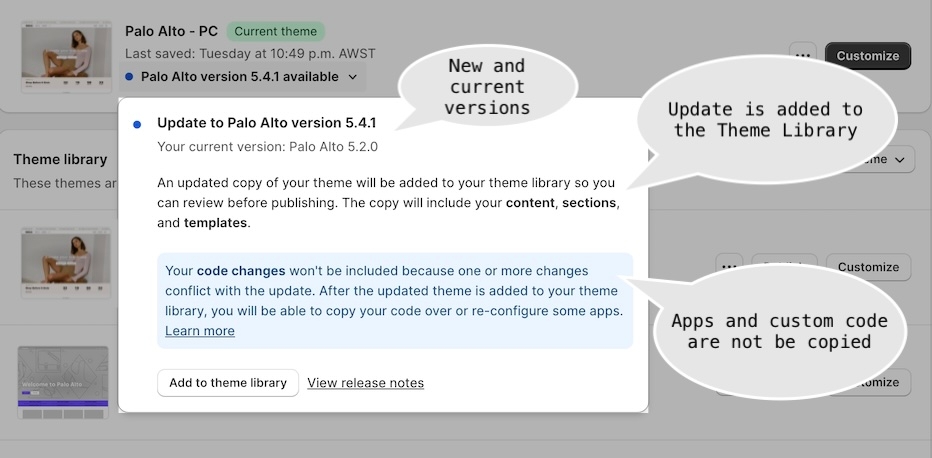Open View release notes link
The width and height of the screenshot is (932, 458).
366,383
